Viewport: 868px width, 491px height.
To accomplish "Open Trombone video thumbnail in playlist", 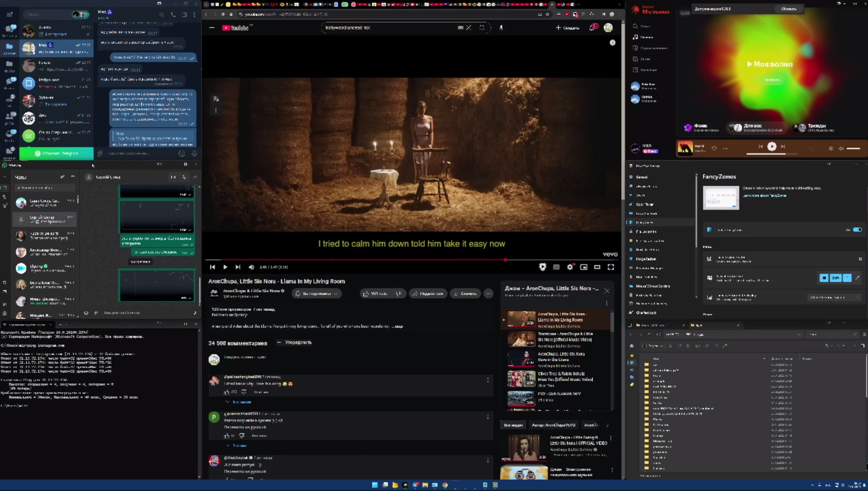I will [x=521, y=339].
